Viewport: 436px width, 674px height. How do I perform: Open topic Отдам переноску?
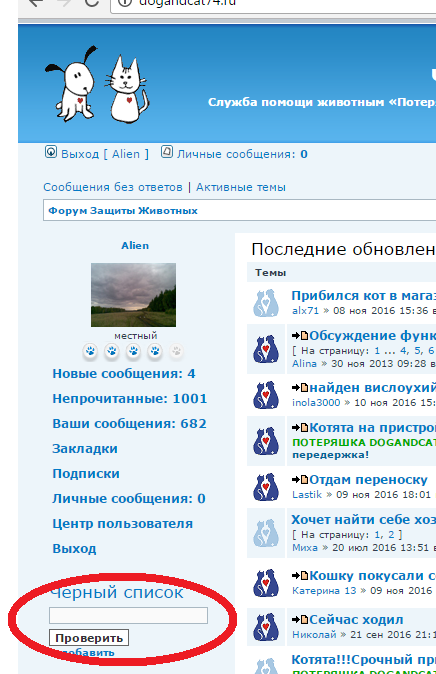click(368, 479)
